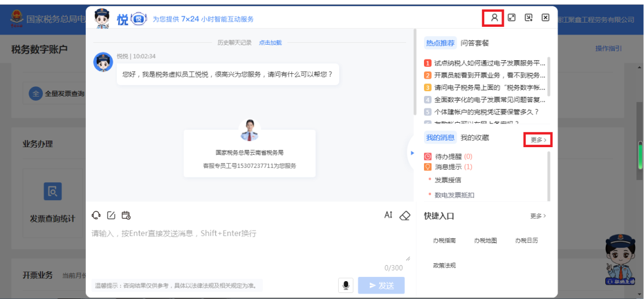This screenshot has height=299, width=644.
Task: Open the 办税日历 quick entry
Action: (x=527, y=241)
